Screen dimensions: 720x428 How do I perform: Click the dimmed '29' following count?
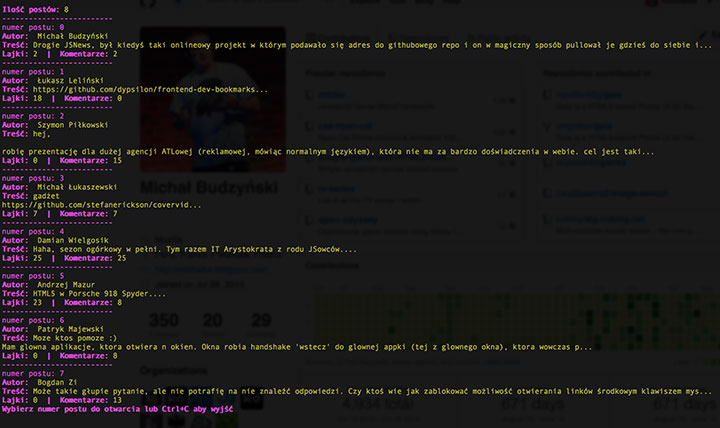(x=261, y=320)
